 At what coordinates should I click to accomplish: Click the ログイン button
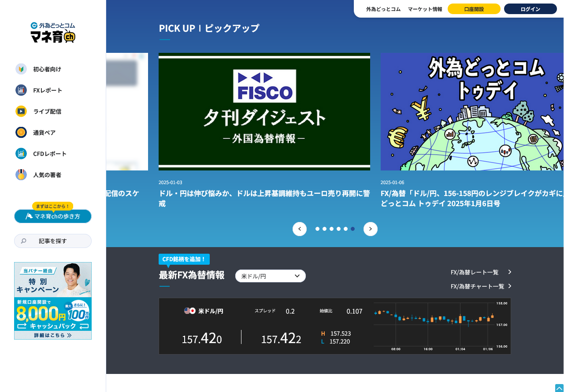531,9
